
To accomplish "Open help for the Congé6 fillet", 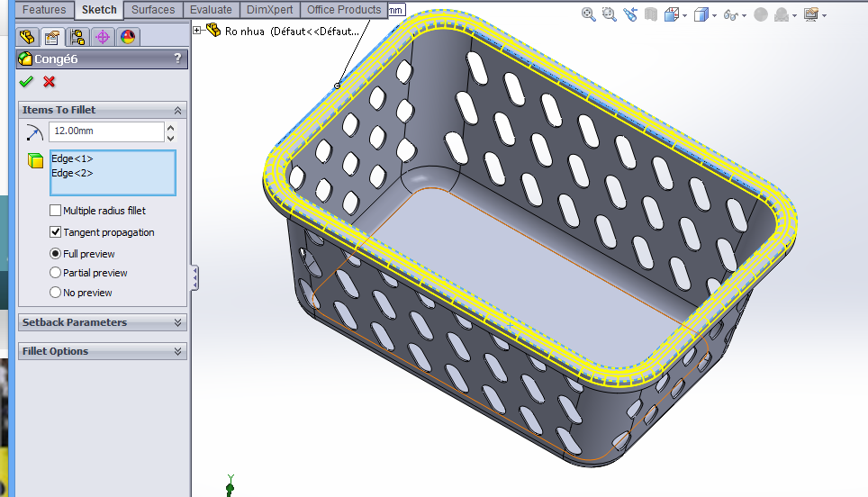I will pyautogui.click(x=177, y=59).
